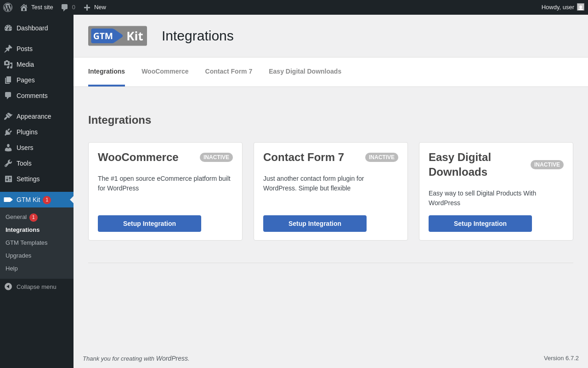Viewport: 588px width, 368px height.
Task: Click the Settings sliders icon
Action: point(8,179)
